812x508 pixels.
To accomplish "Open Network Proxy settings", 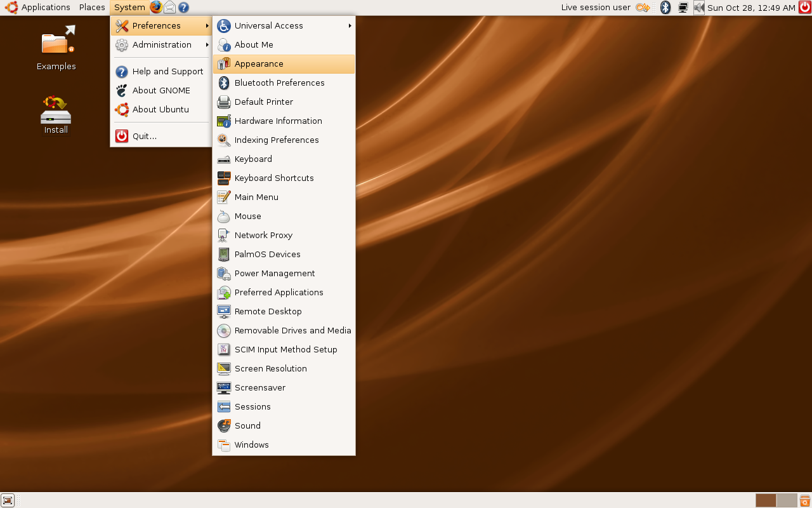I will 284,235.
